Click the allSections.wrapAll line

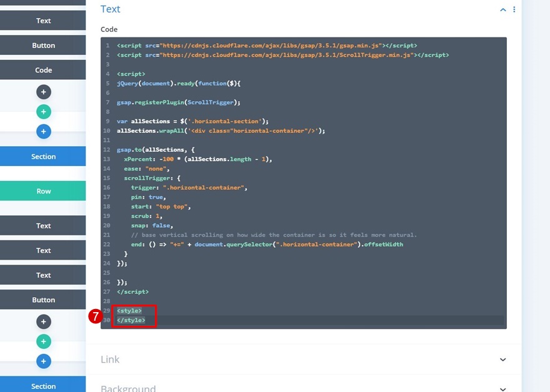pyautogui.click(x=221, y=130)
